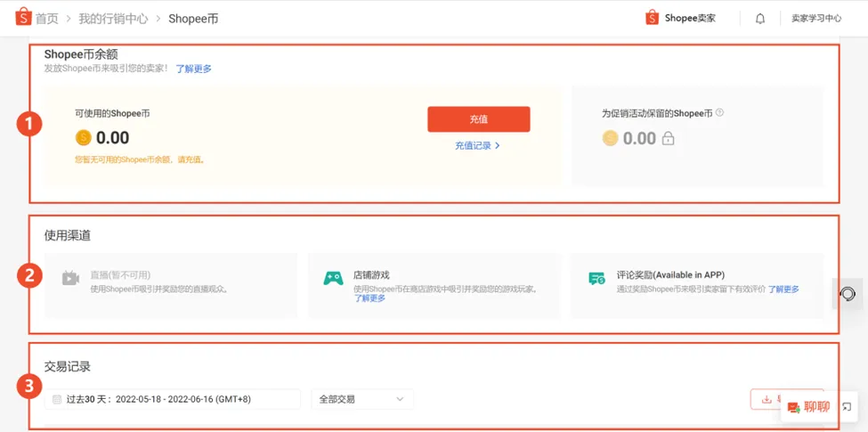Click the orange 您暂无可用的Shopee币余额 notice

tap(140, 159)
